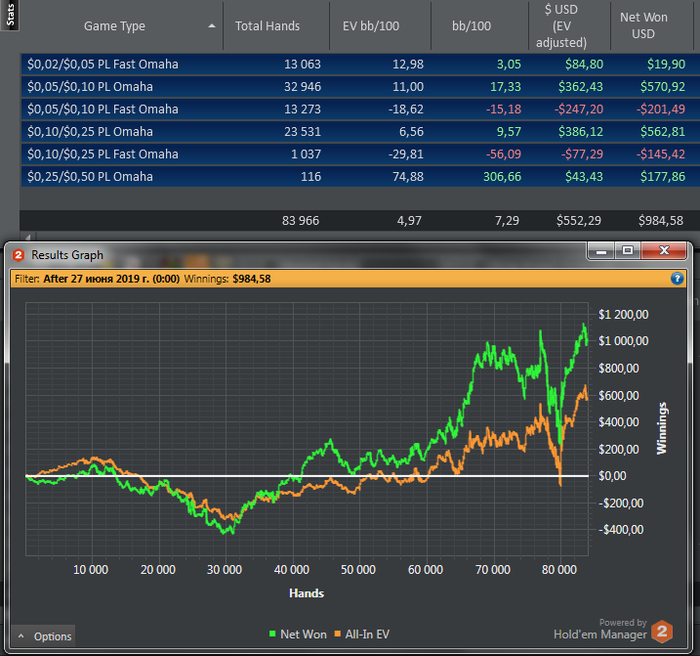Viewport: 700px width, 656px height.
Task: Select the $0,10/$0,25 PL Omaha row
Action: click(x=360, y=132)
